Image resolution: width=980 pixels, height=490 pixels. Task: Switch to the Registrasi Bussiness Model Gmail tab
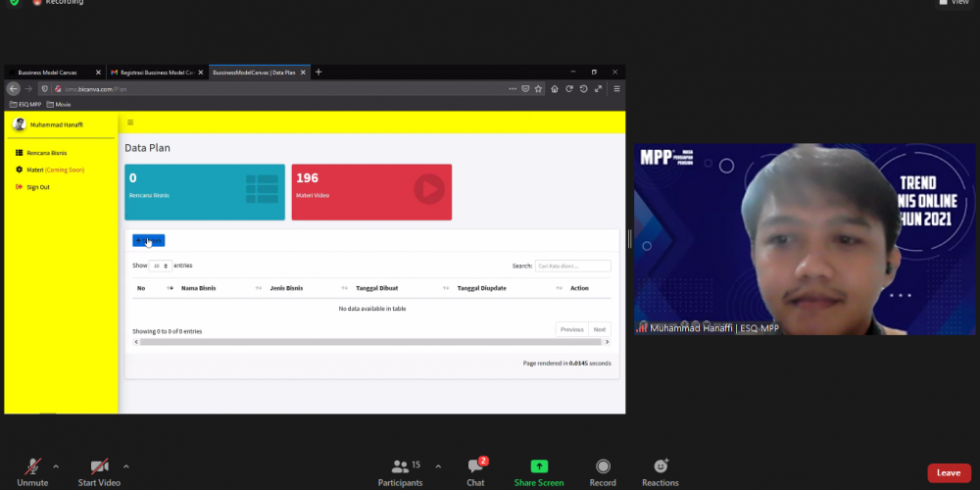tap(153, 73)
